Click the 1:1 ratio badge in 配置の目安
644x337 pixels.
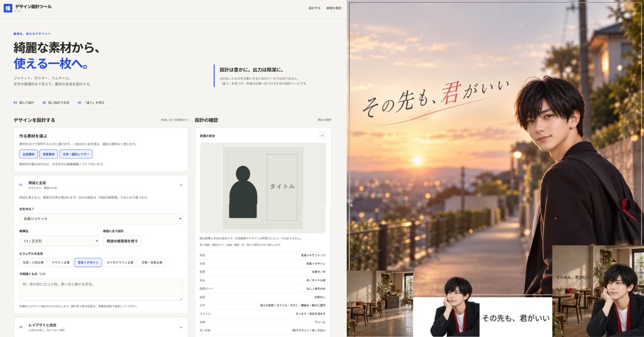coord(322,136)
